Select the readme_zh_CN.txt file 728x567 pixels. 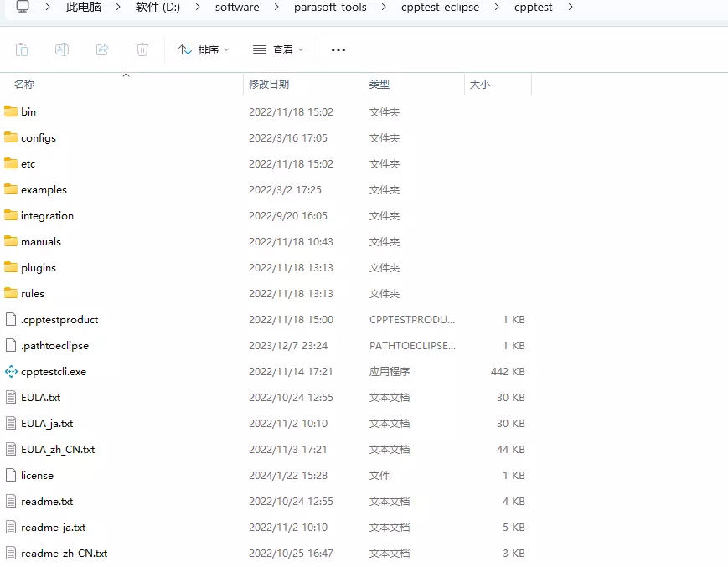coord(64,553)
